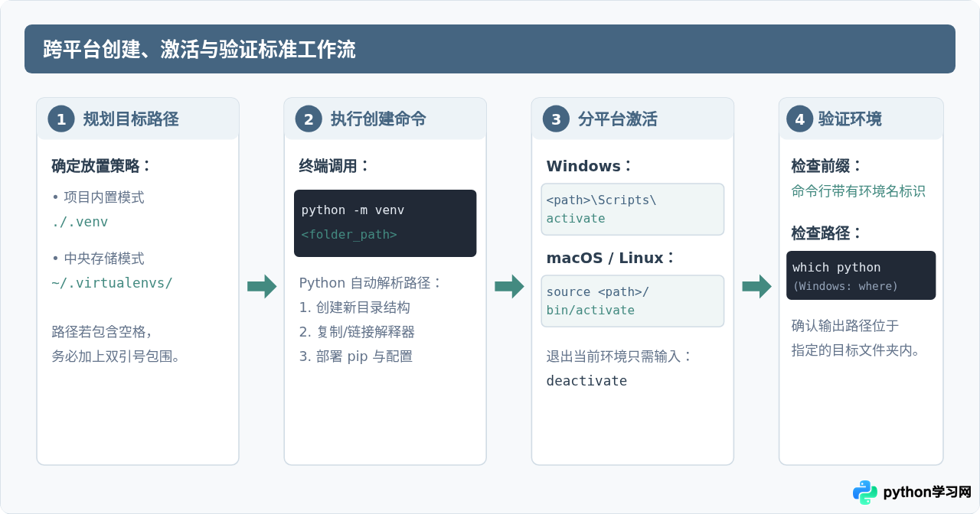
Task: Select the line "指定的目标文件夹内。"
Action: (x=856, y=350)
